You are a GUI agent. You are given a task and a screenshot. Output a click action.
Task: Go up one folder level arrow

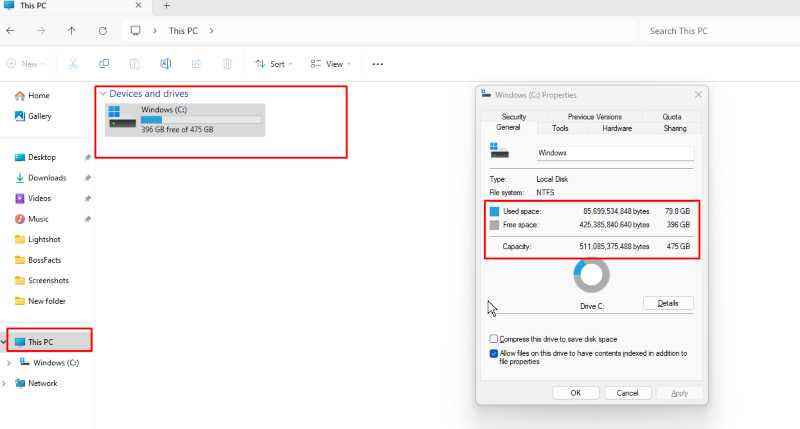(71, 31)
